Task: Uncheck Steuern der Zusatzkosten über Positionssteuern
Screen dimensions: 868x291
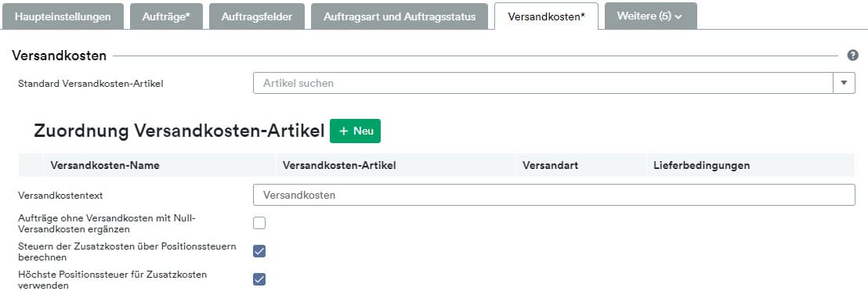Action: (259, 251)
